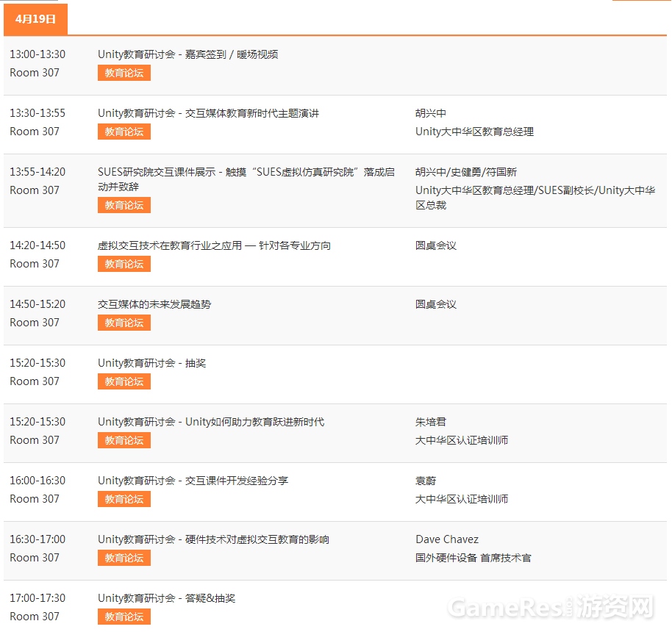Click time slot 14:20-14:50
672x632 pixels.
coord(37,245)
